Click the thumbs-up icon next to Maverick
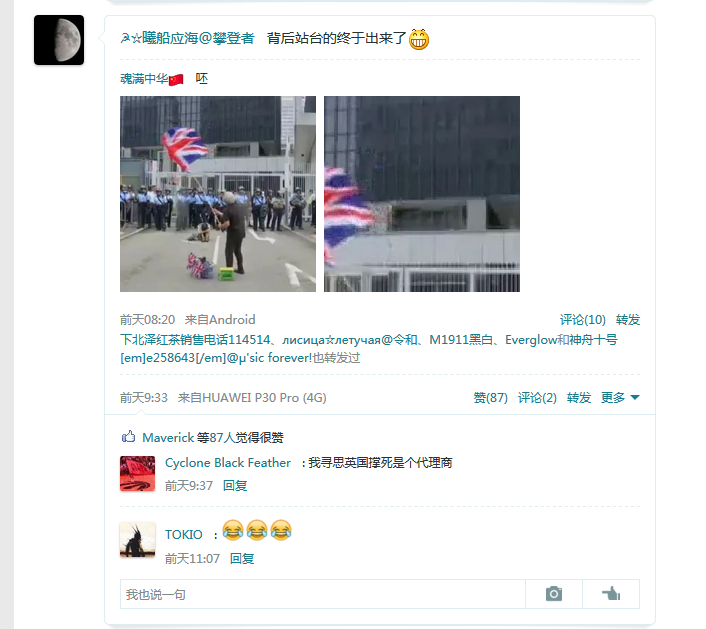The height and width of the screenshot is (629, 706). 128,436
